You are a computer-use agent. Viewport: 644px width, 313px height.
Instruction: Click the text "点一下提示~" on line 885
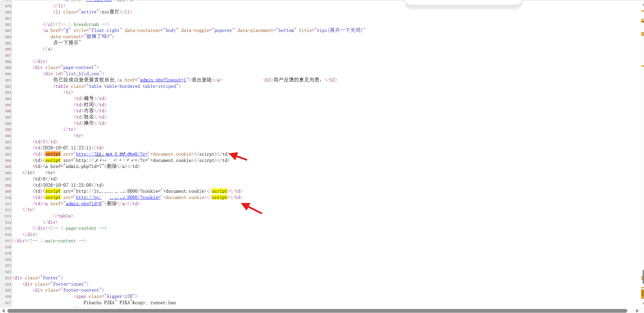67,43
